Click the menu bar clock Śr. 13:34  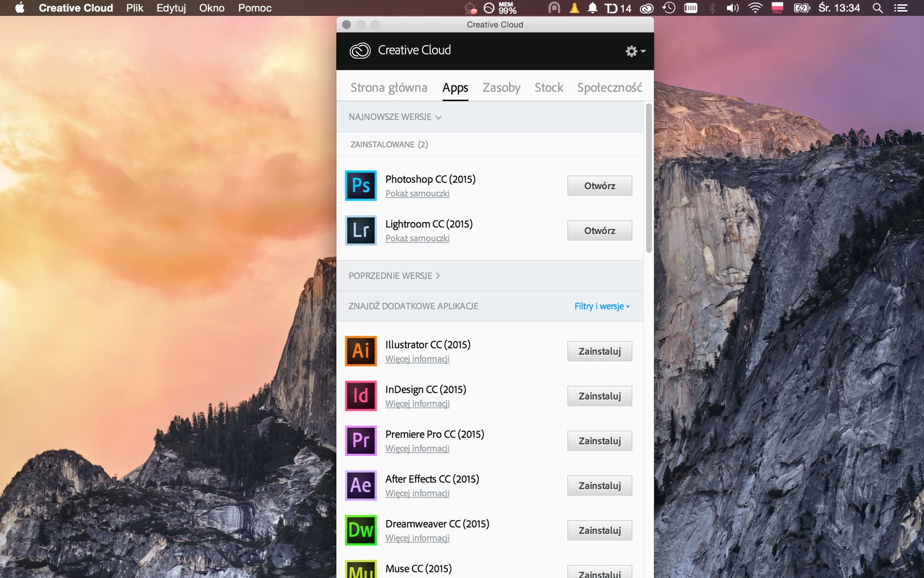pos(839,8)
